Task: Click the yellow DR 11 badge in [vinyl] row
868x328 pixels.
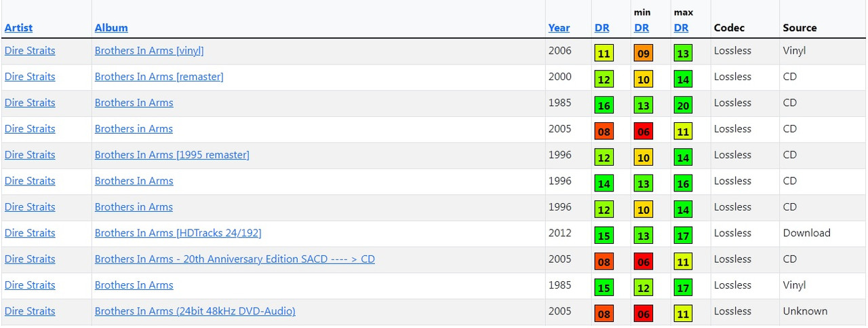Action: pyautogui.click(x=604, y=53)
